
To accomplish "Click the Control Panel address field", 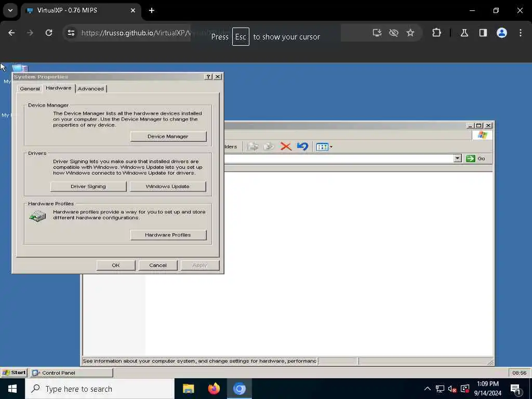I will [x=339, y=158].
